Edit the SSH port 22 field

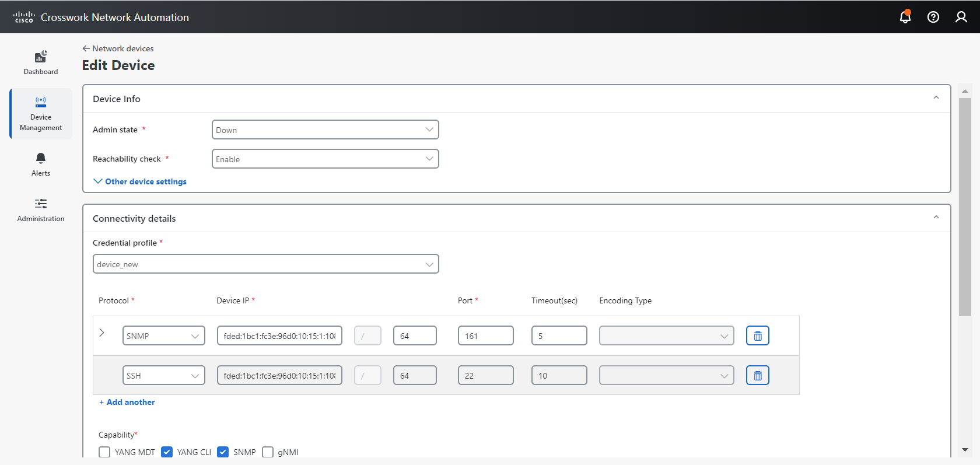tap(485, 375)
